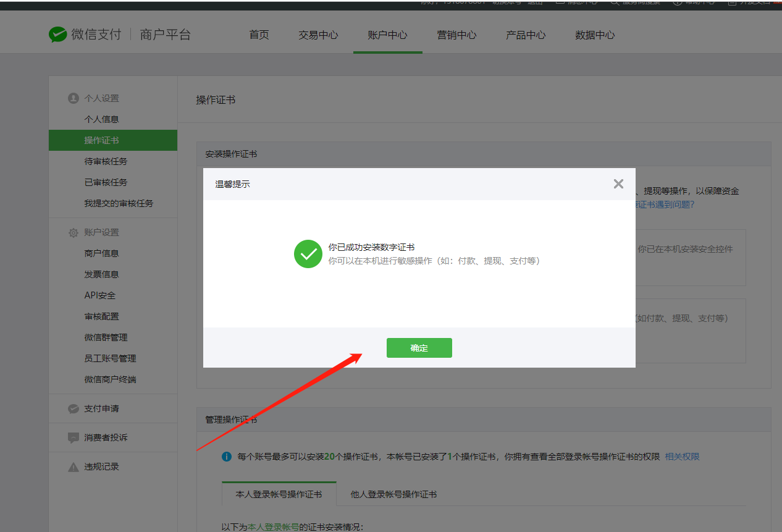The image size is (782, 532).
Task: Select 待审核任务 in the sidebar
Action: tap(106, 161)
